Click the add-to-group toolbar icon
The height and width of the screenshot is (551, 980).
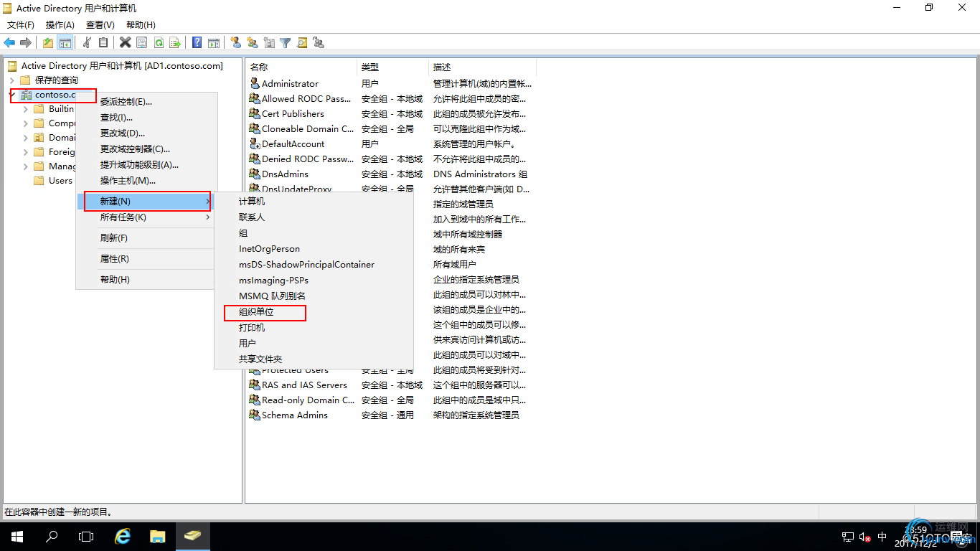point(319,42)
